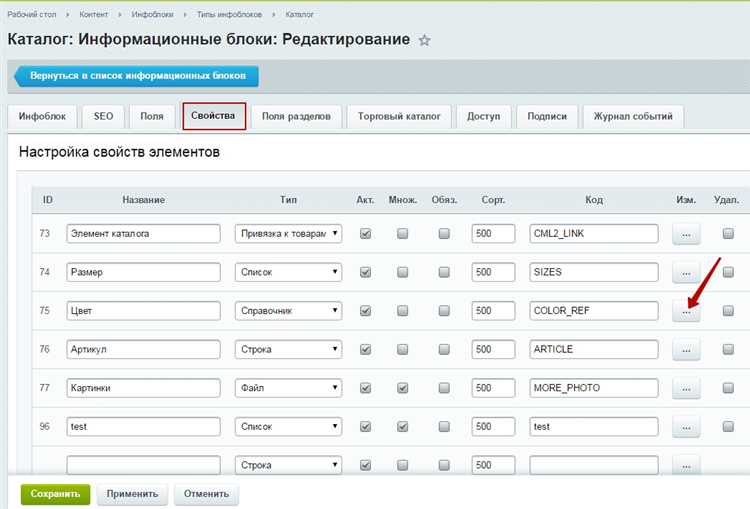This screenshot has width=750, height=509.
Task: Click empty code field in new row
Action: (x=594, y=465)
